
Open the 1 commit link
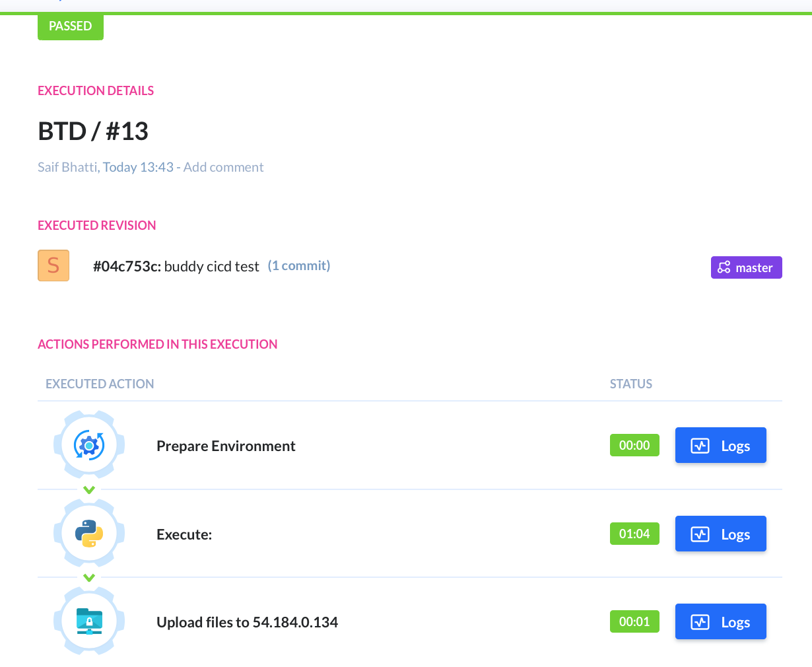299,265
